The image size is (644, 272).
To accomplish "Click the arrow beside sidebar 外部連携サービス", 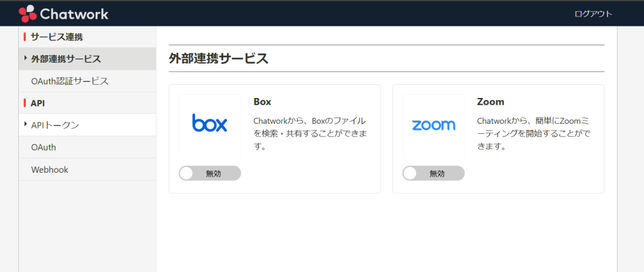I will pos(25,58).
